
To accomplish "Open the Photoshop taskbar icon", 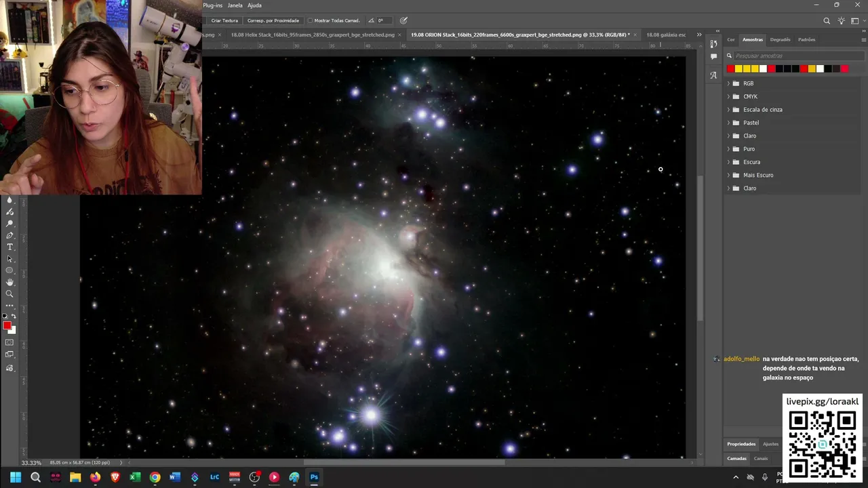I will (314, 477).
